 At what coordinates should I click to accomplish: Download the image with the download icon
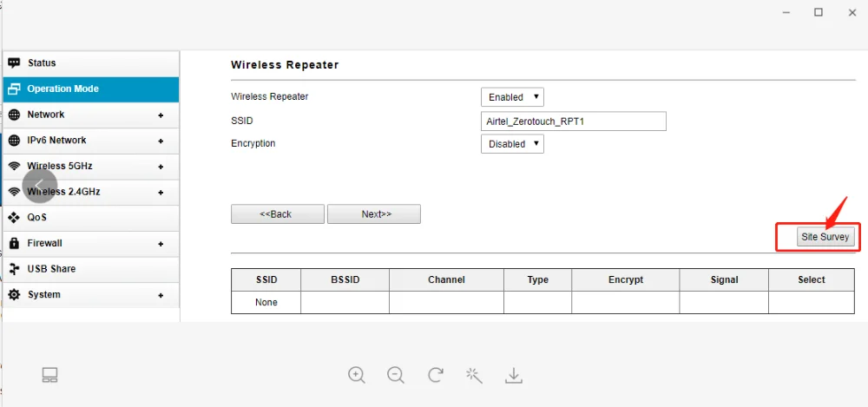pyautogui.click(x=514, y=376)
